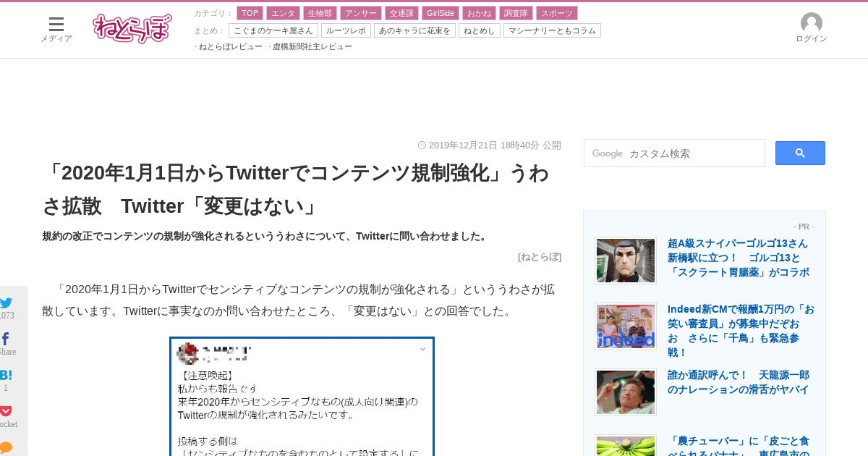Click the 天龍源一郎 article thumbnail
This screenshot has width=868, height=456.
pos(626,392)
